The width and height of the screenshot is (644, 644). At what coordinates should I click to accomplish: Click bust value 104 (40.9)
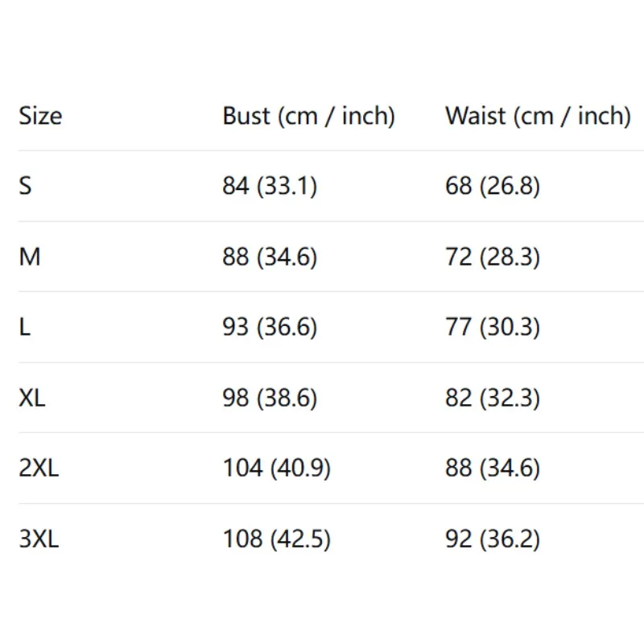(276, 468)
